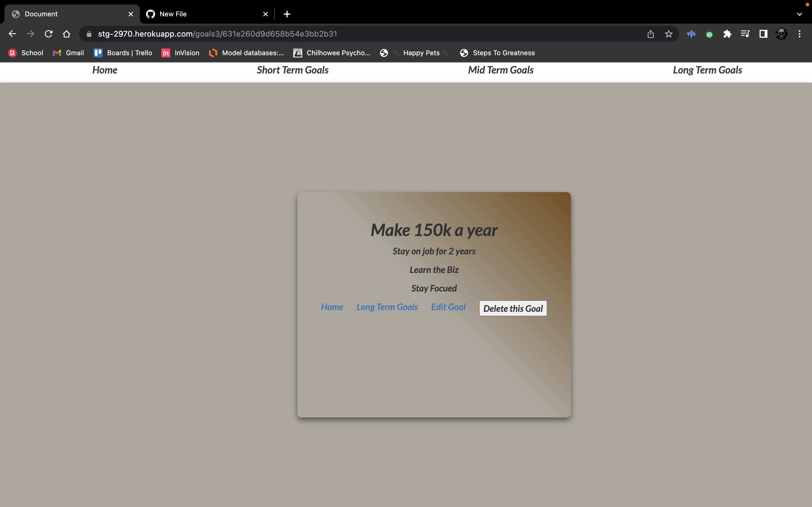The width and height of the screenshot is (812, 507).
Task: Open the extensions puzzle-piece menu
Action: [727, 34]
